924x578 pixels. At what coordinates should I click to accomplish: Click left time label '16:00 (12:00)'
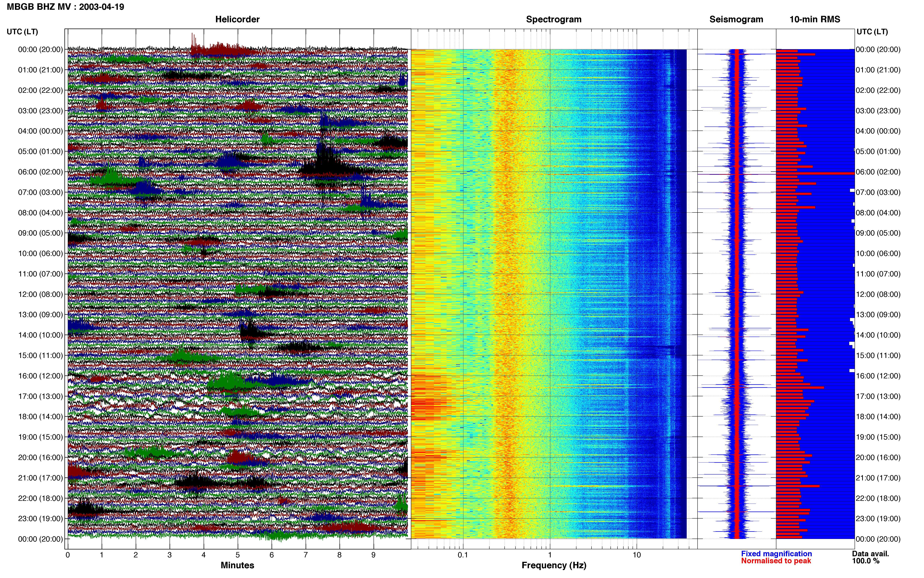coord(41,376)
